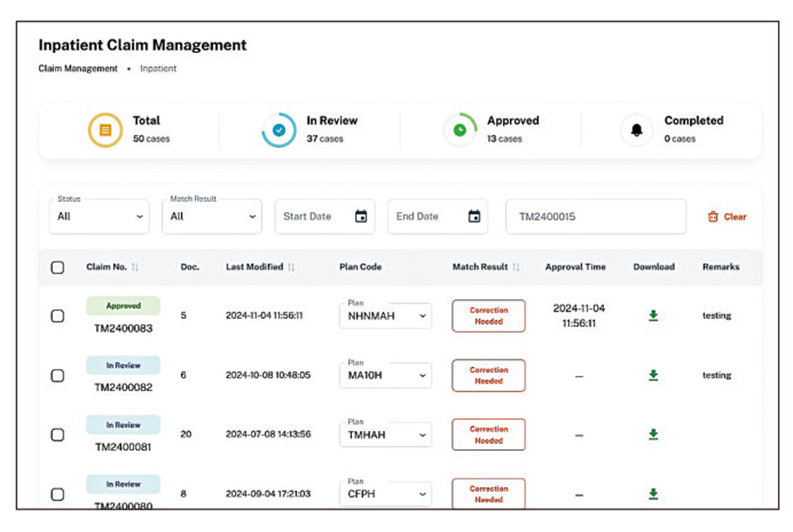Click claim number TM2400081
793x532 pixels.
(123, 447)
